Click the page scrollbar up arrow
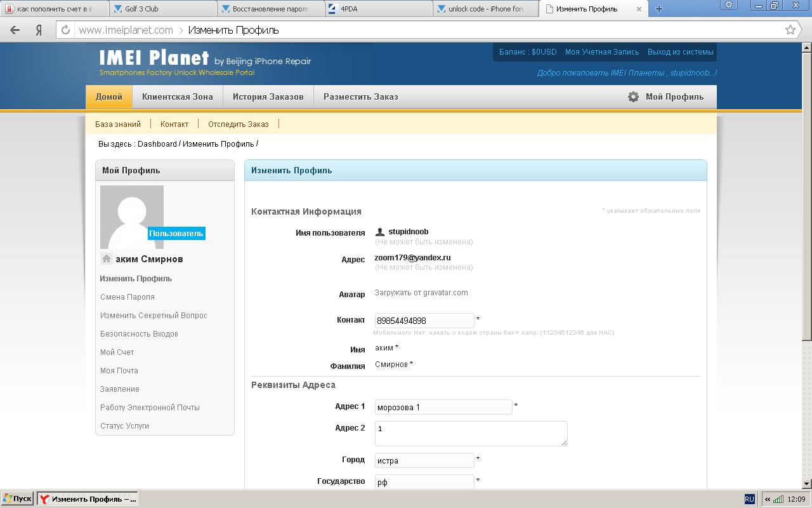 click(x=807, y=47)
